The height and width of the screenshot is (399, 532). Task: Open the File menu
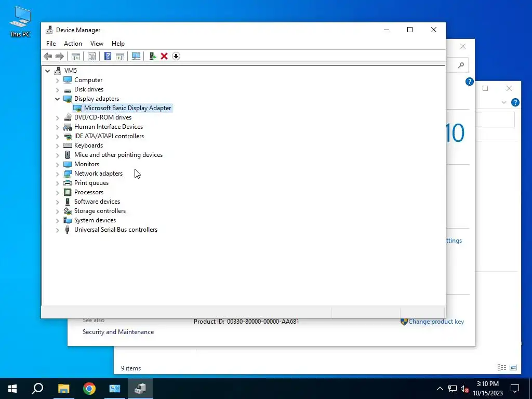click(51, 44)
